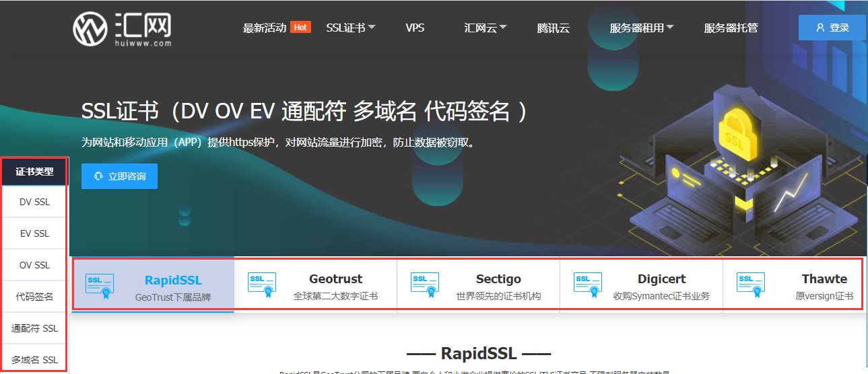Select EV SSL in certificate type sidebar
Screen dimensions: 868x374
coord(34,233)
